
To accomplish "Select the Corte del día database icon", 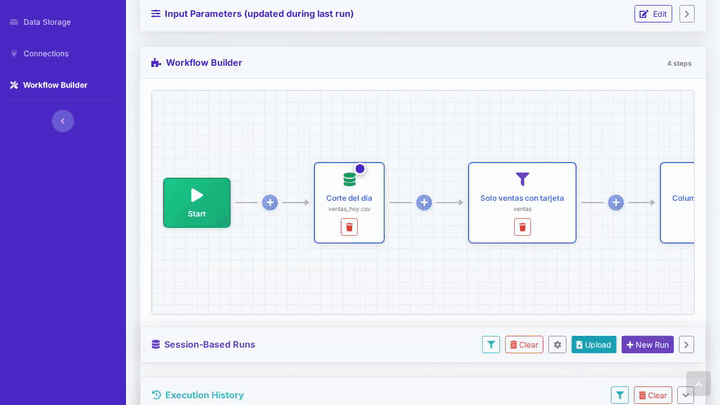I will (x=349, y=179).
